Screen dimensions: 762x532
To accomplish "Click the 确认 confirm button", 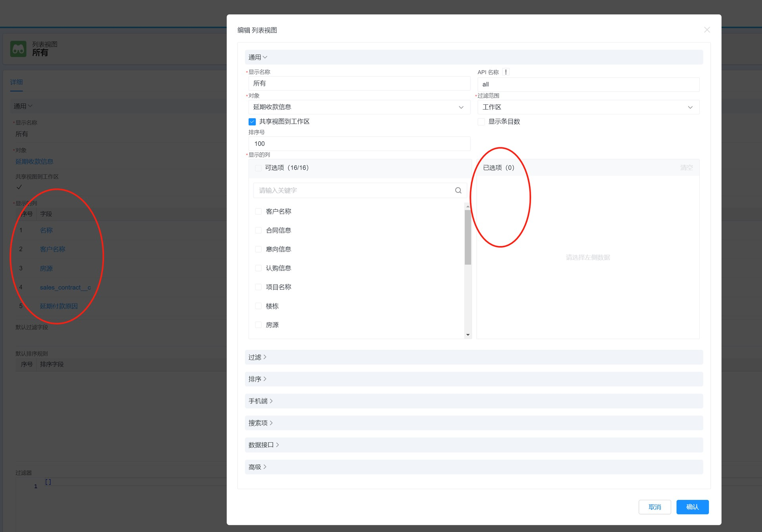I will (692, 507).
